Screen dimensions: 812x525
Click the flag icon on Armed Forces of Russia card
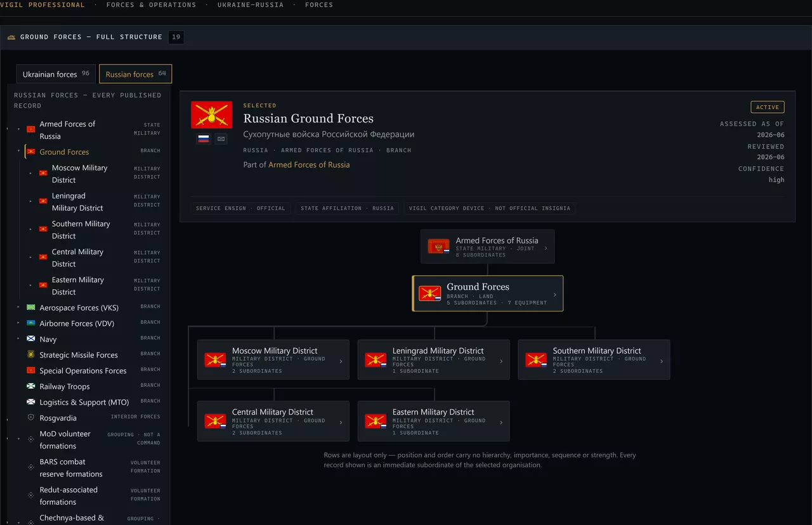[x=438, y=247]
